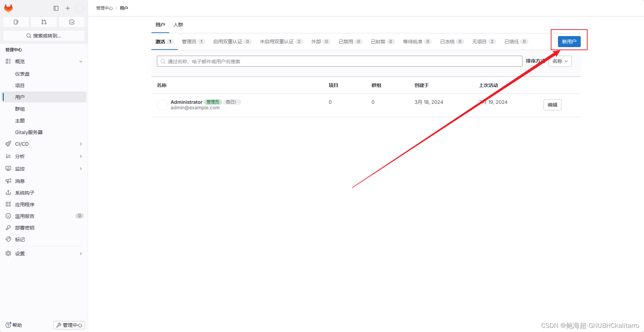Select the 无项目 filter tab

coord(484,42)
